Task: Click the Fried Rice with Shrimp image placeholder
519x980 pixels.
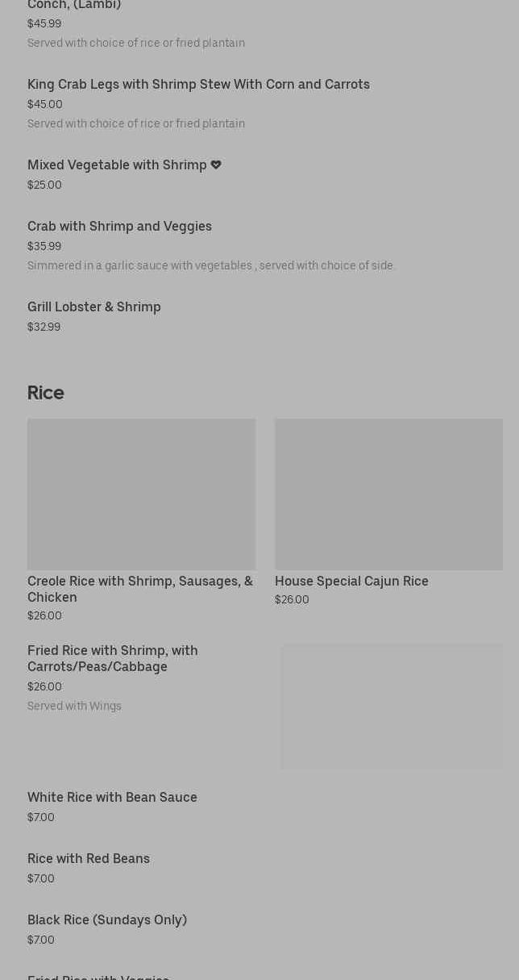Action: 392,707
